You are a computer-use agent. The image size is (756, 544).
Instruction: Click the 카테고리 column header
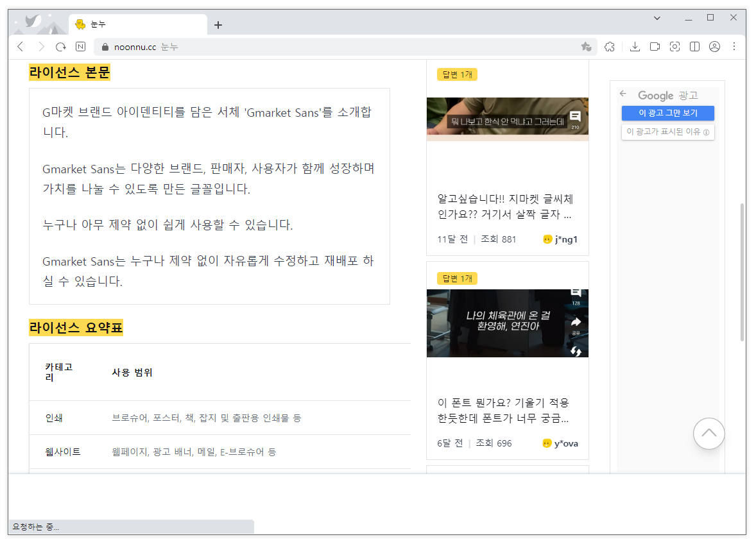pos(58,372)
